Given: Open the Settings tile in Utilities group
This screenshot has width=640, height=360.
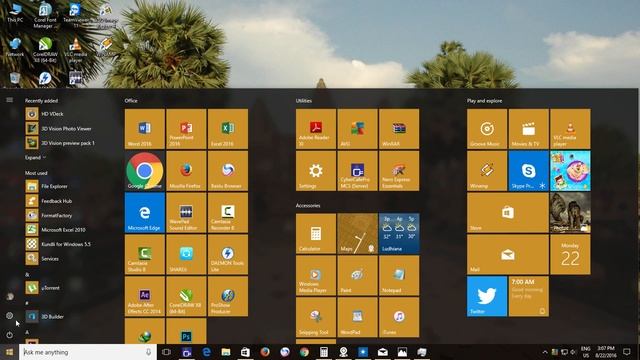Looking at the screenshot, I should coord(316,171).
